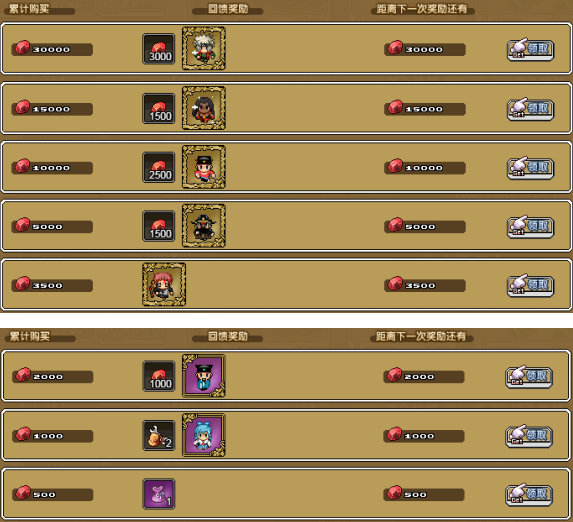Select the blue-haired character on purple card
This screenshot has height=522, width=573.
(204, 435)
